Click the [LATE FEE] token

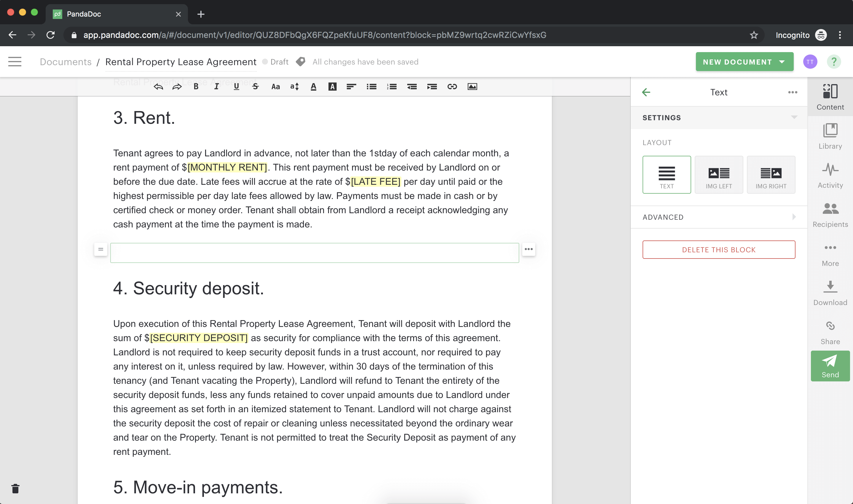tap(376, 182)
